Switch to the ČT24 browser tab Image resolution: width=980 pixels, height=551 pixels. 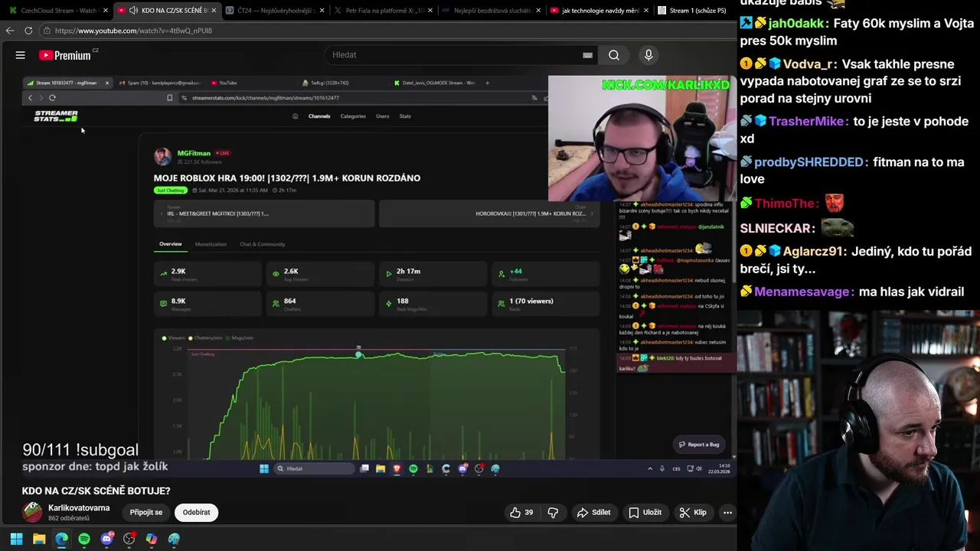click(x=274, y=11)
